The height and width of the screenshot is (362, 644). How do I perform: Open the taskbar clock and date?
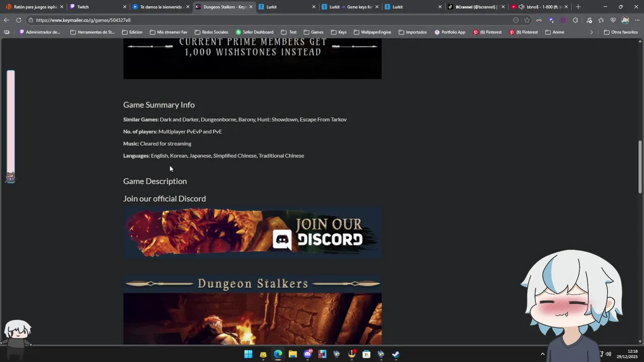coord(628,354)
